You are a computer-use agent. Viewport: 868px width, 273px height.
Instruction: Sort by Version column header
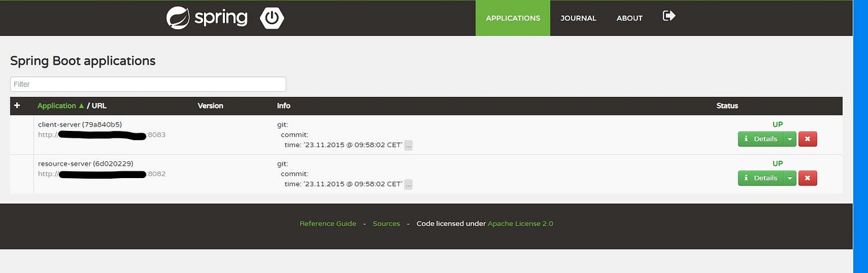click(x=210, y=105)
